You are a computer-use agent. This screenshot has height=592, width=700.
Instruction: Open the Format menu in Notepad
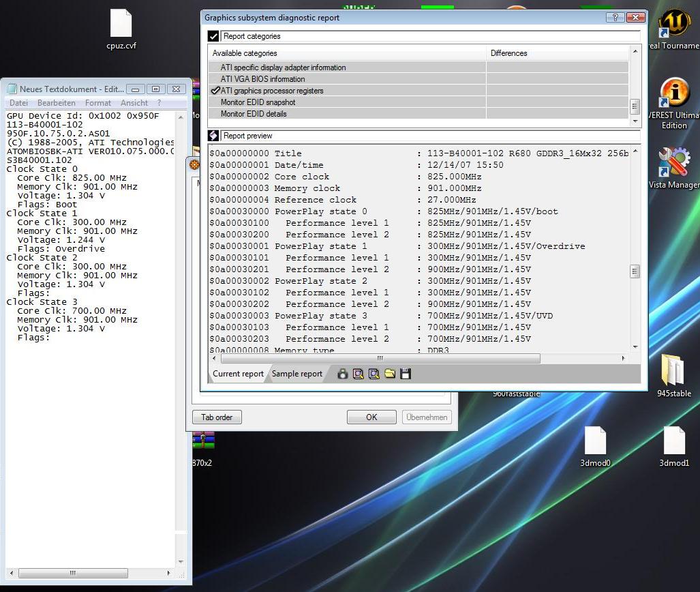[x=97, y=103]
